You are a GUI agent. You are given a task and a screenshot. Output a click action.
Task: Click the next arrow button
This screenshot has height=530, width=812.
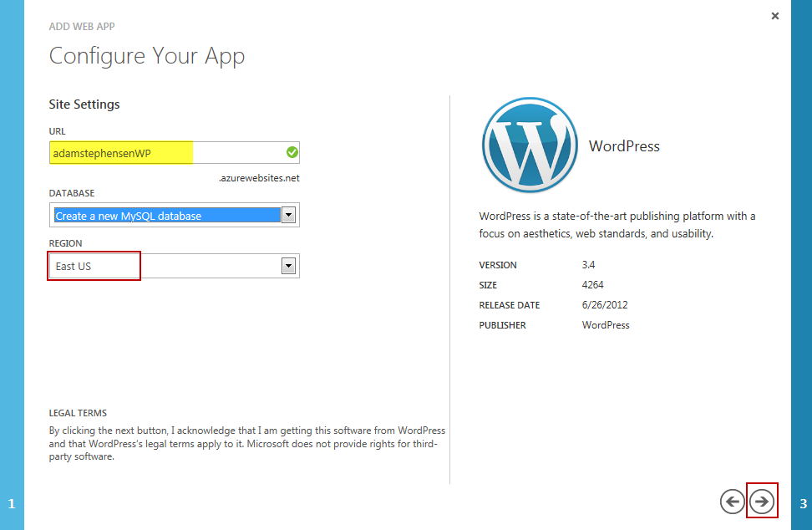click(x=762, y=501)
